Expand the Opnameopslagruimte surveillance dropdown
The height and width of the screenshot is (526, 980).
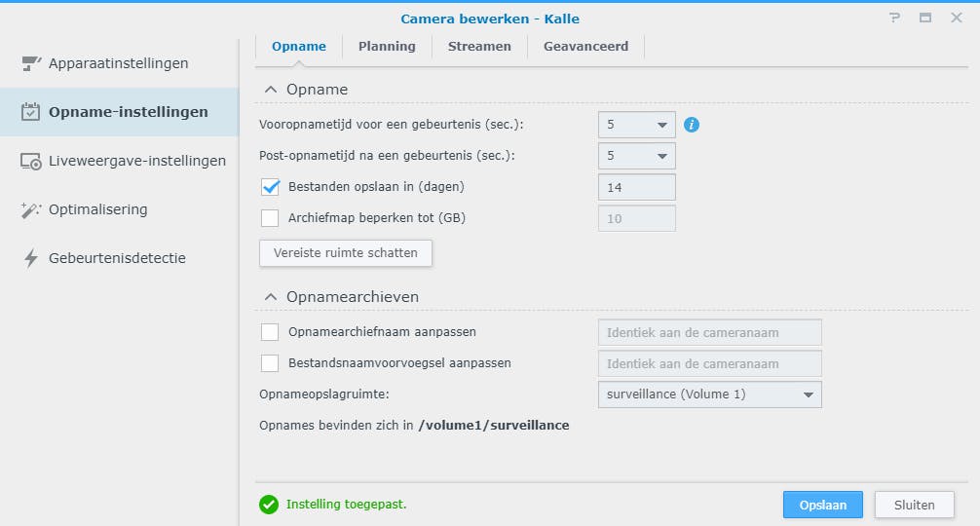click(x=709, y=394)
